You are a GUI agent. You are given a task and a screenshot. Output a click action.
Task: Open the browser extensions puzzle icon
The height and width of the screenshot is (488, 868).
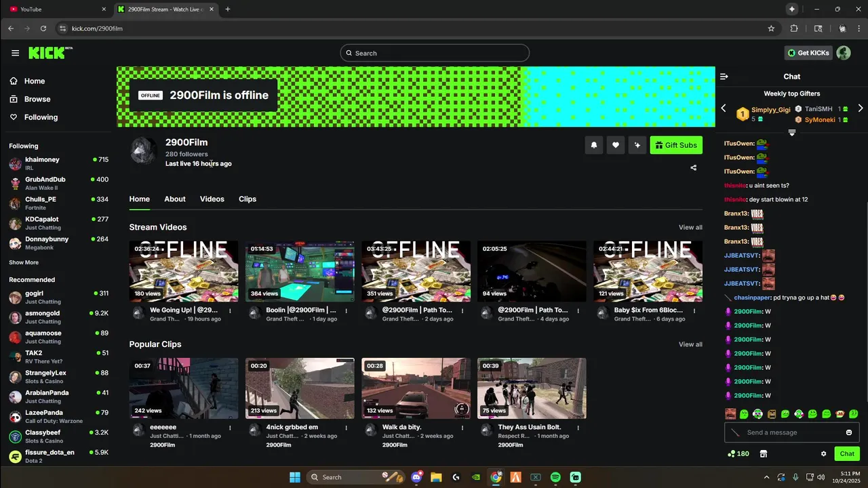click(x=794, y=28)
